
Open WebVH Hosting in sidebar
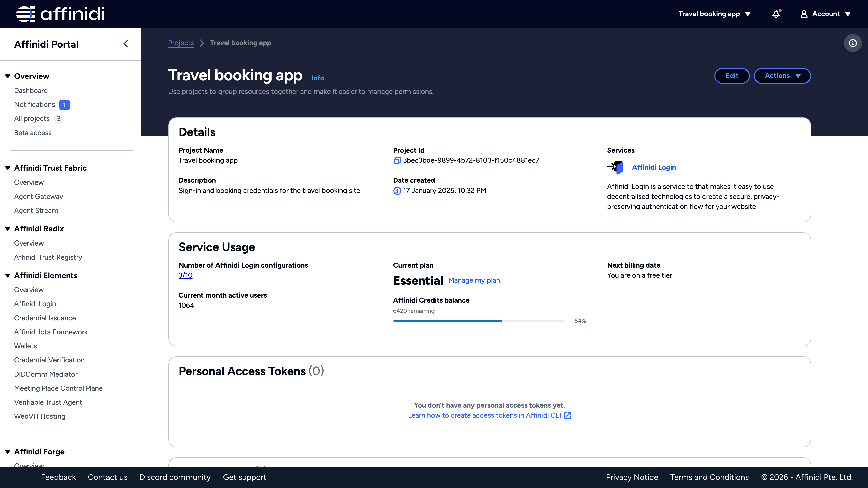pos(40,416)
